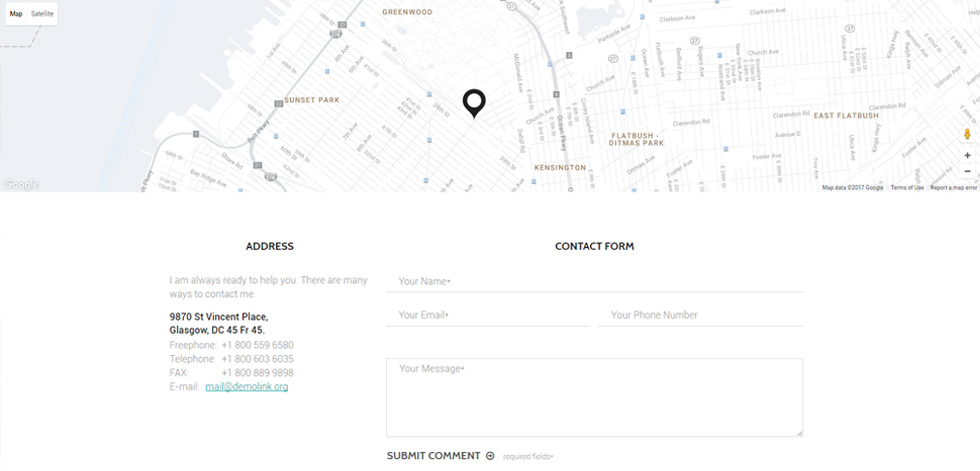Focus the Your Name input field
Viewport: 980px width, 471px height.
[x=594, y=281]
